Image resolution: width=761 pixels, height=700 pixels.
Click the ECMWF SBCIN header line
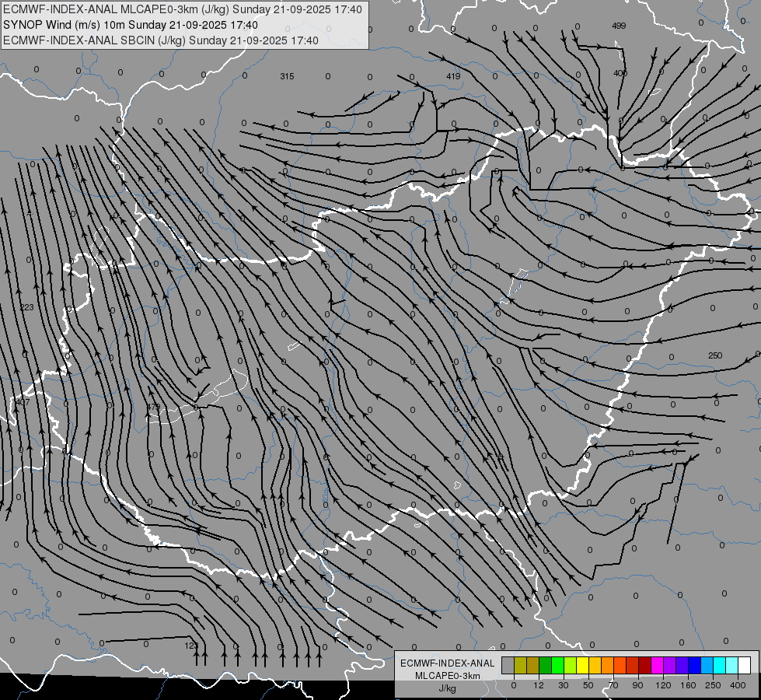[161, 40]
